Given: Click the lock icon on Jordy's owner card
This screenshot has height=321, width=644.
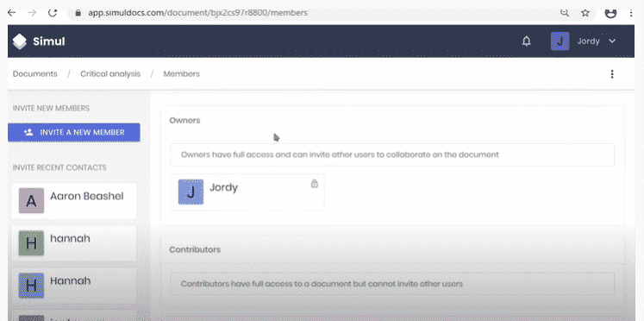Looking at the screenshot, I should [314, 183].
